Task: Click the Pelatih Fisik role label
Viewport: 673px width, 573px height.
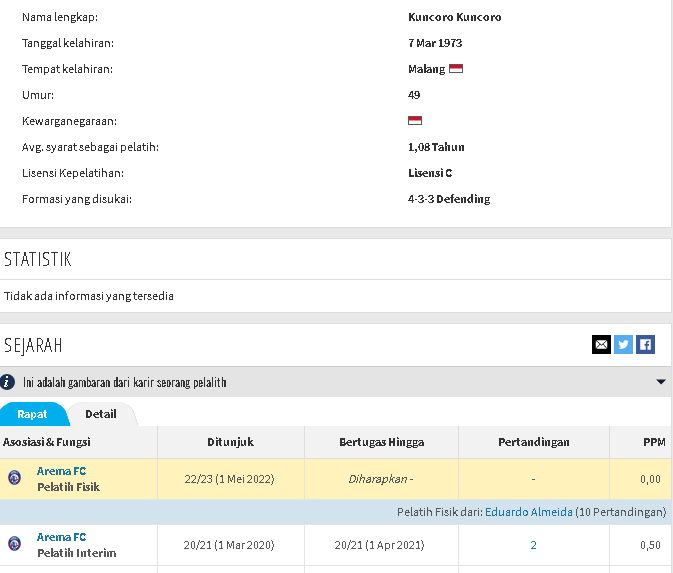Action: click(x=68, y=487)
